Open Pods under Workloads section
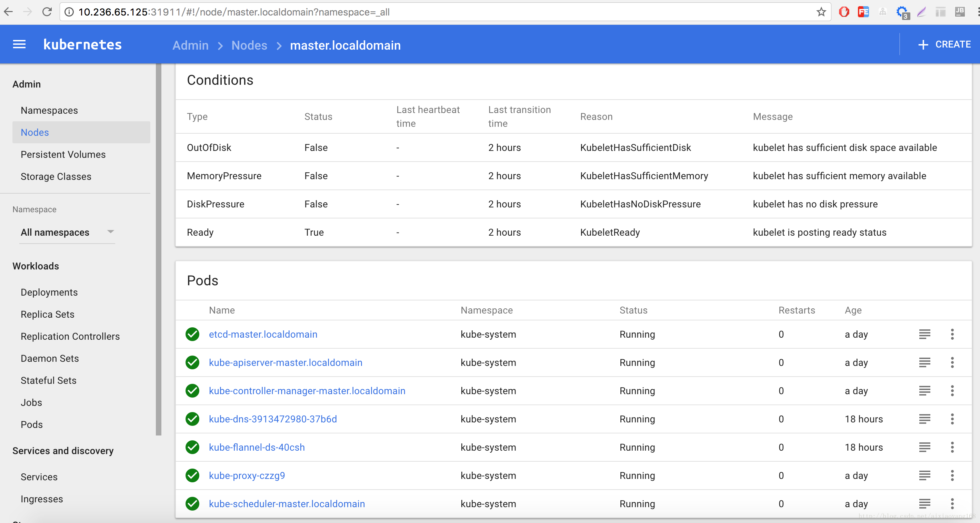The image size is (980, 523). pyautogui.click(x=32, y=424)
